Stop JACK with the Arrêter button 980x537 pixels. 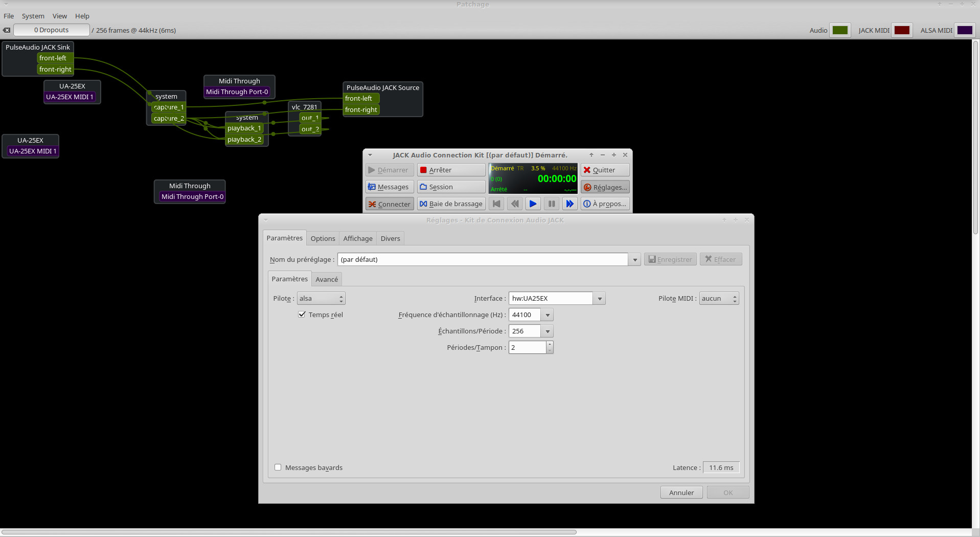(451, 170)
